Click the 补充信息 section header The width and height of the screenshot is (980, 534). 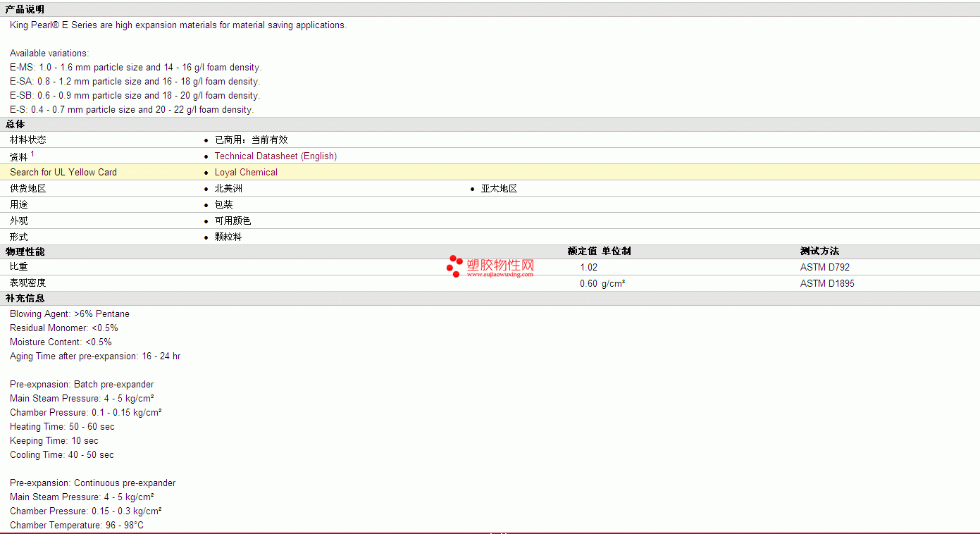pos(25,298)
